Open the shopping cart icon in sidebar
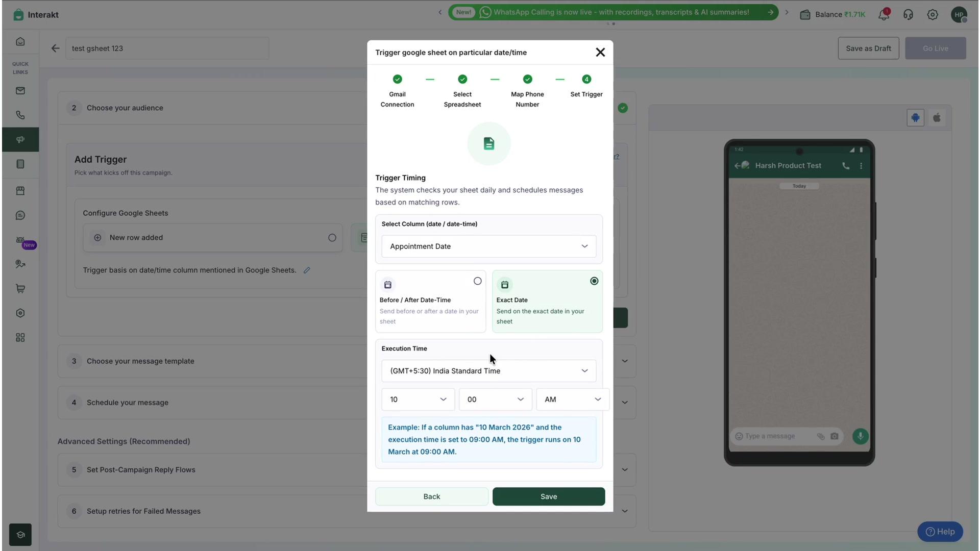 (x=20, y=289)
